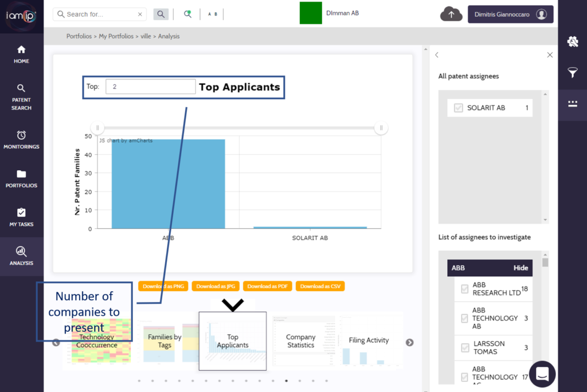
Task: Open the user avatar icon
Action: 541,14
